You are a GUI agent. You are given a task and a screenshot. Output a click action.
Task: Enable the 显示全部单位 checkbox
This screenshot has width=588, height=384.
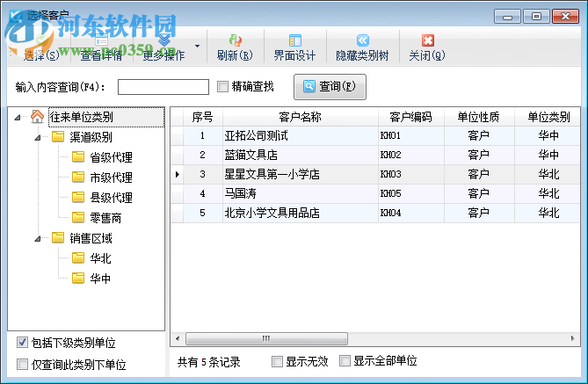tap(345, 361)
